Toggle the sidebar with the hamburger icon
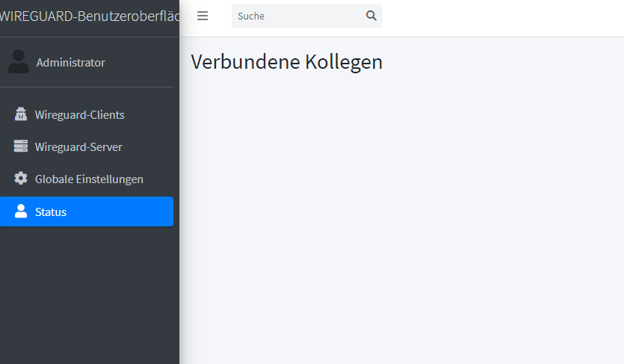Image resolution: width=624 pixels, height=364 pixels. pos(203,16)
